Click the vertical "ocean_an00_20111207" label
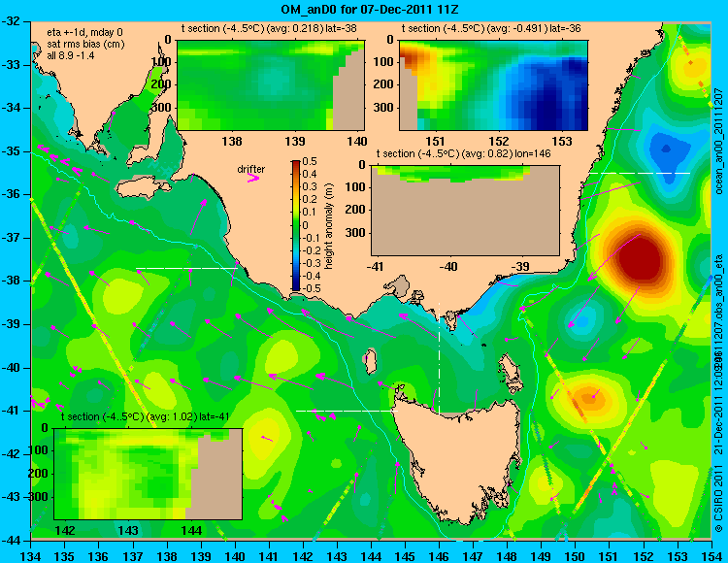 click(719, 139)
